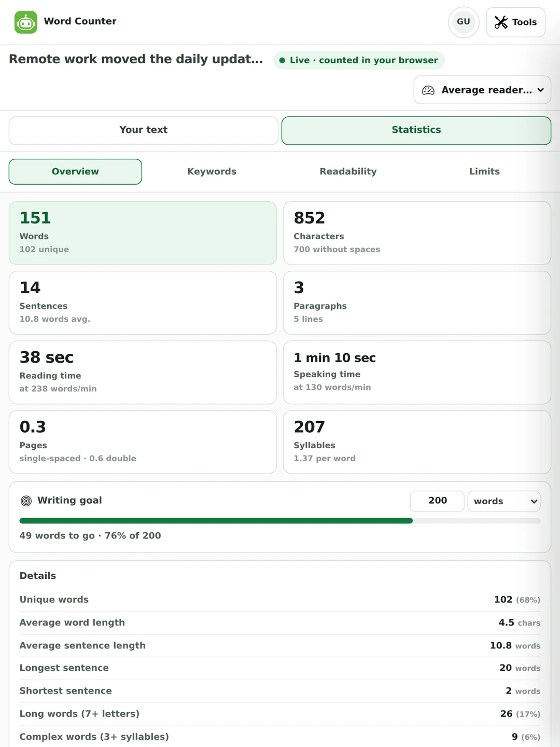The width and height of the screenshot is (560, 747).
Task: Open the Tools menu button
Action: 515,22
